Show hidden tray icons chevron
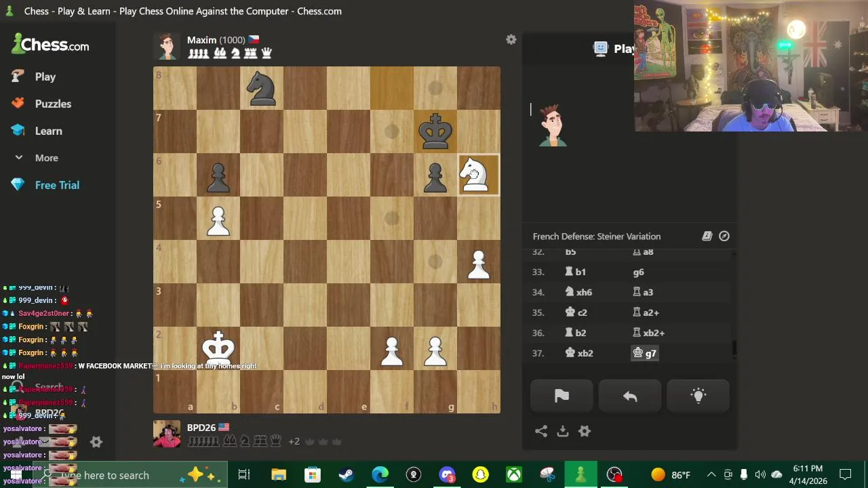Viewport: 868px width, 488px height. (x=711, y=475)
